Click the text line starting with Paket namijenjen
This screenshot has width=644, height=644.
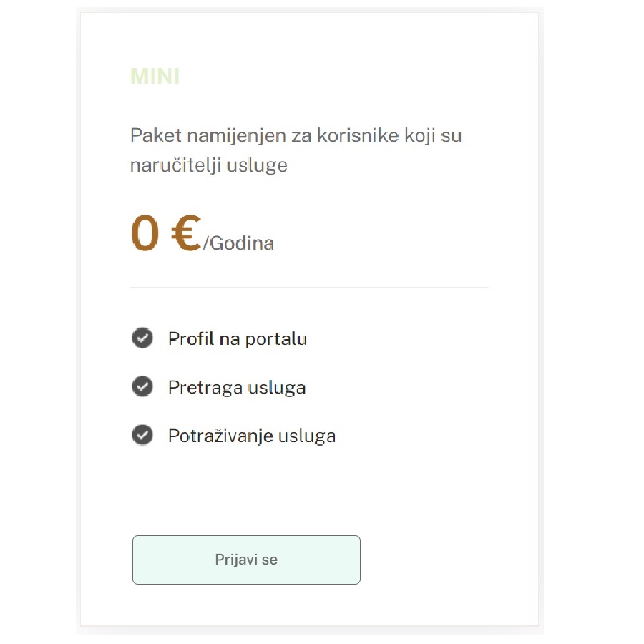[296, 136]
